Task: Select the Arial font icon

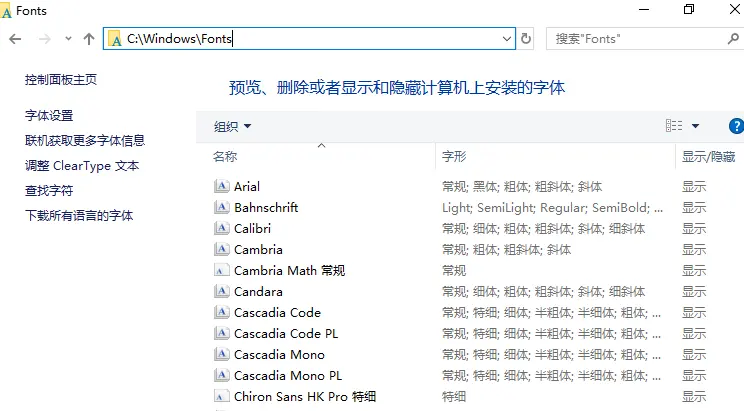Action: click(221, 186)
